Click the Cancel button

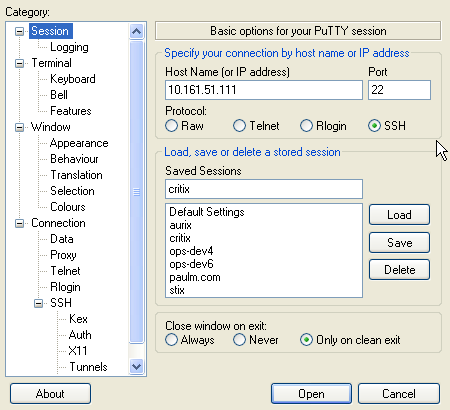[x=399, y=394]
